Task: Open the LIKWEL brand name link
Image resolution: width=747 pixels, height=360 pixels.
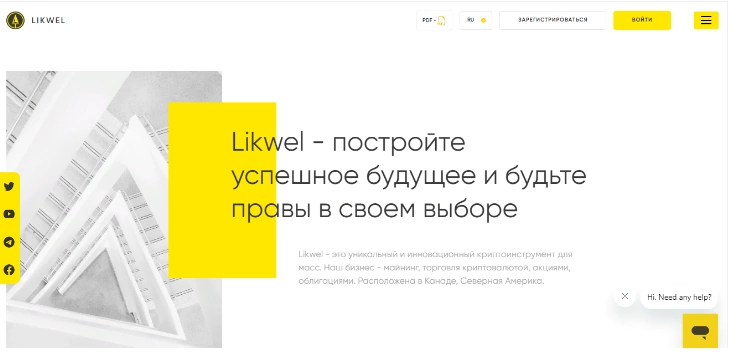Action: [x=48, y=20]
